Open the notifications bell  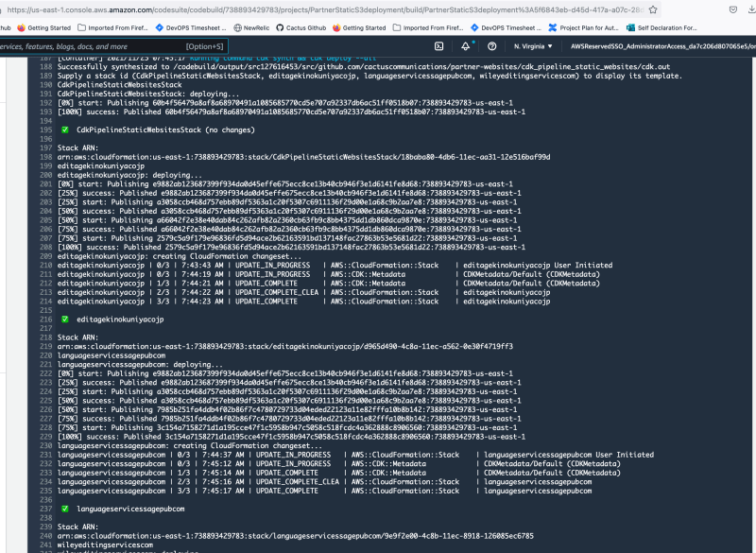click(x=465, y=46)
